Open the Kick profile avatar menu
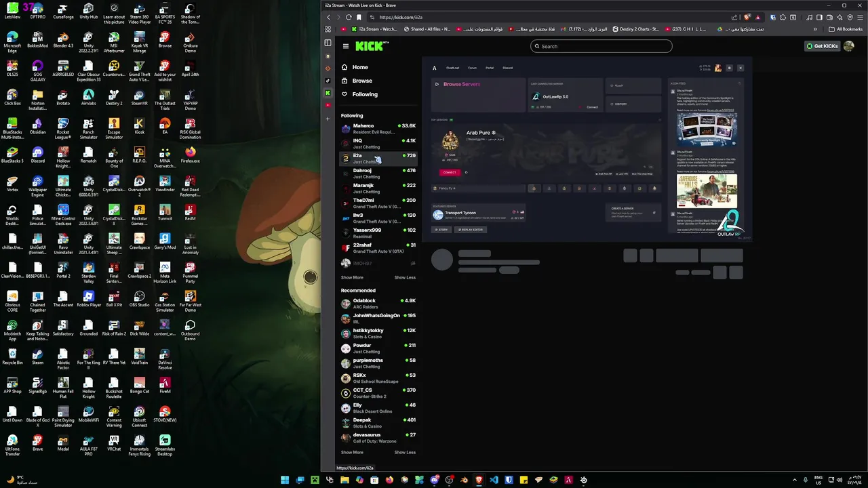 coord(849,46)
